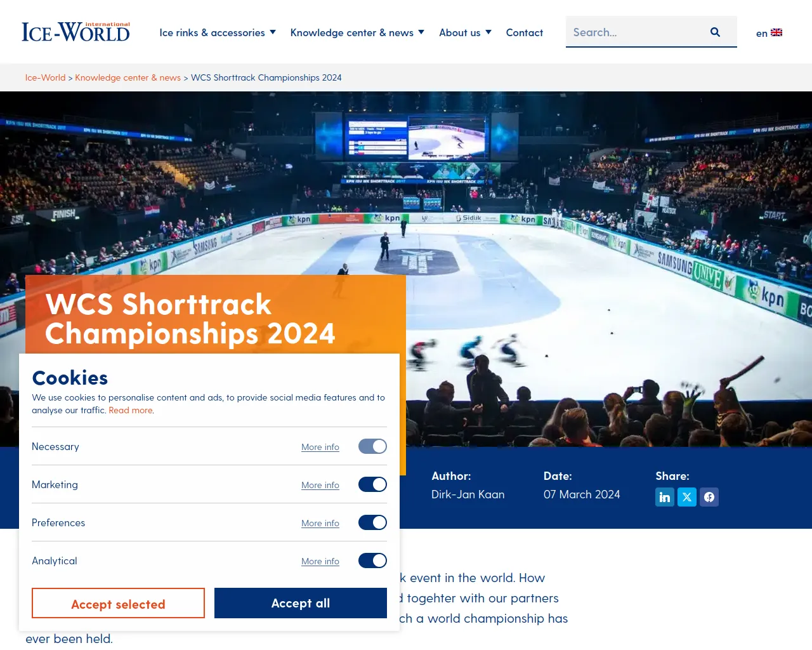Share article on LinkedIn
The height and width of the screenshot is (650, 812).
click(x=665, y=497)
